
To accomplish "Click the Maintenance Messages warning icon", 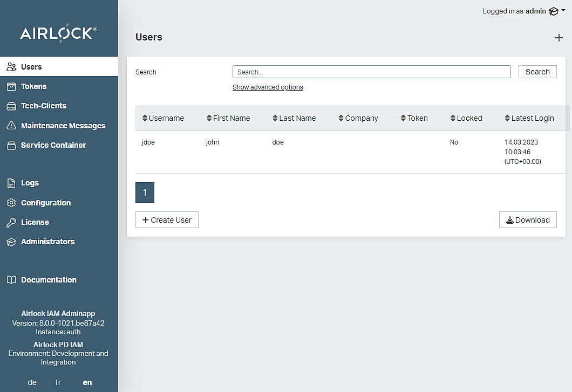I will tap(11, 126).
